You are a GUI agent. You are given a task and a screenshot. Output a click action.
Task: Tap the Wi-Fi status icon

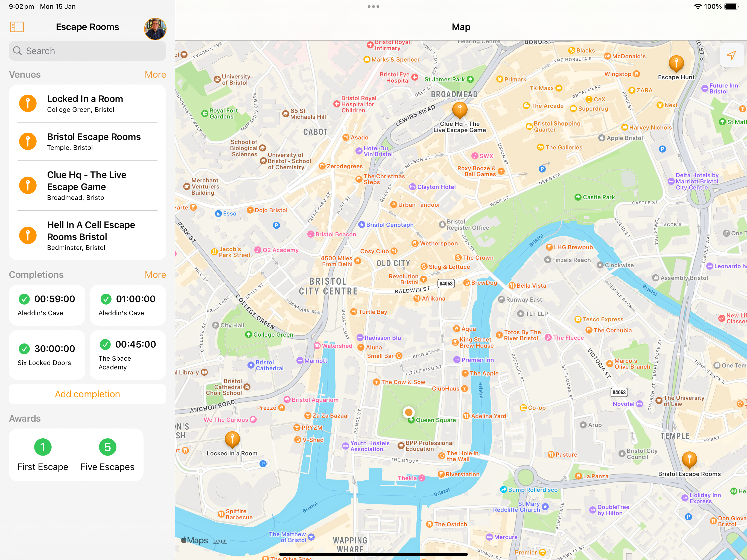pos(698,6)
